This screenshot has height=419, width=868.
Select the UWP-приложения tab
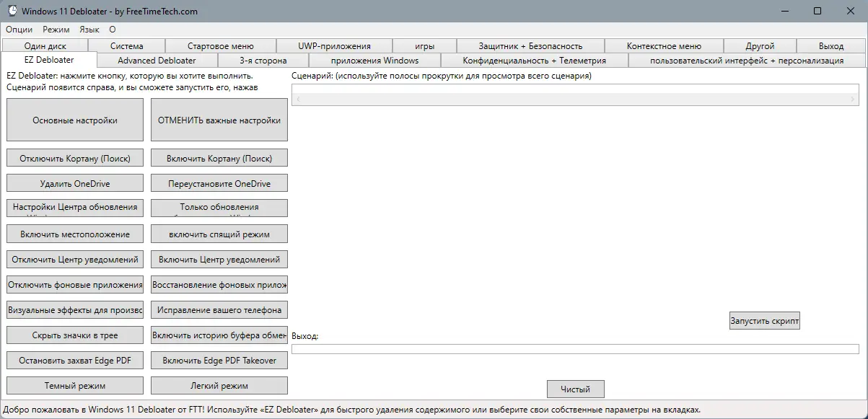334,45
